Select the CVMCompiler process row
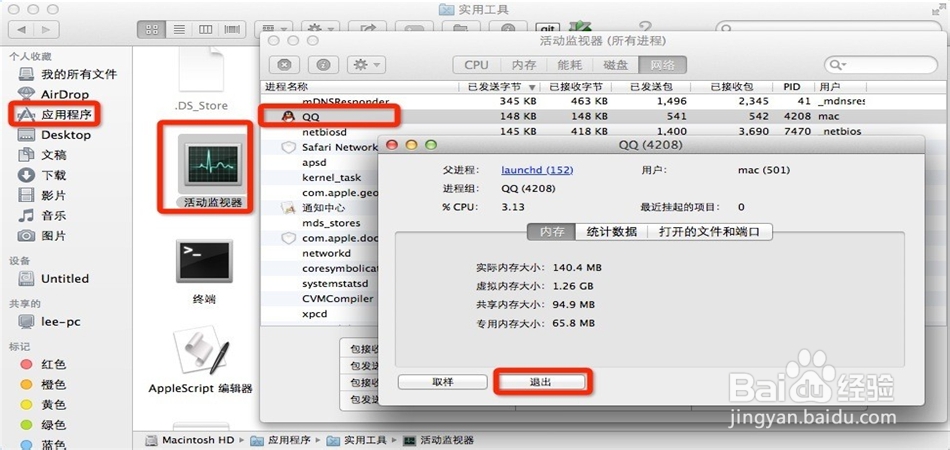 [321, 299]
